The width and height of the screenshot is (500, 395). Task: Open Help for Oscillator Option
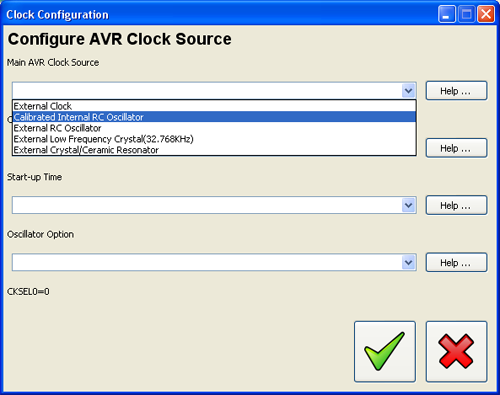click(x=456, y=263)
